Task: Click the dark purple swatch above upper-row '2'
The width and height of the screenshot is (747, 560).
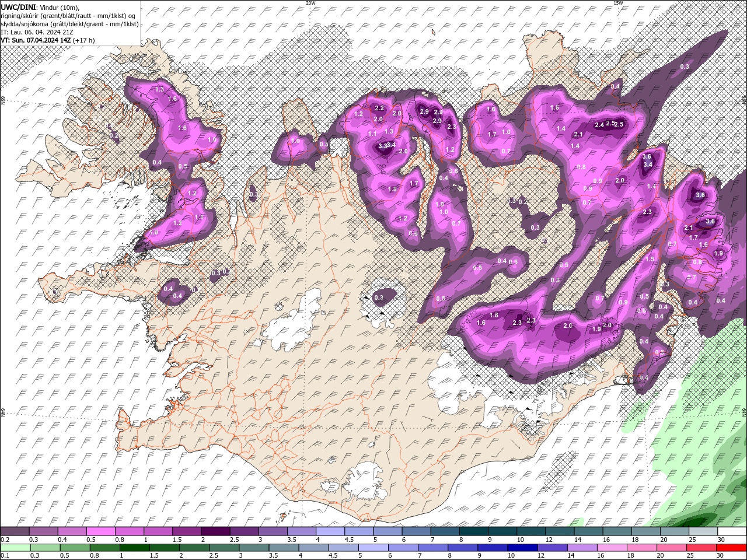Action: click(215, 531)
